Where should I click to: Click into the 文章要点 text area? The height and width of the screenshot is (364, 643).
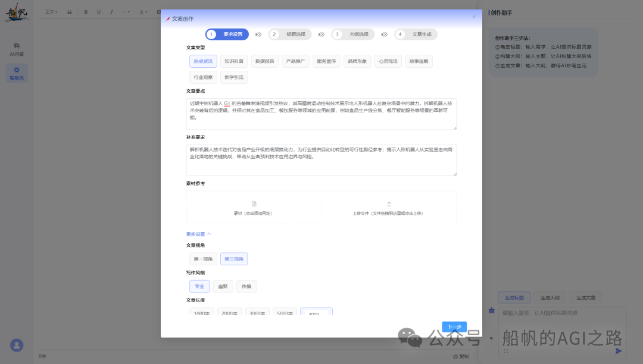pos(321,114)
